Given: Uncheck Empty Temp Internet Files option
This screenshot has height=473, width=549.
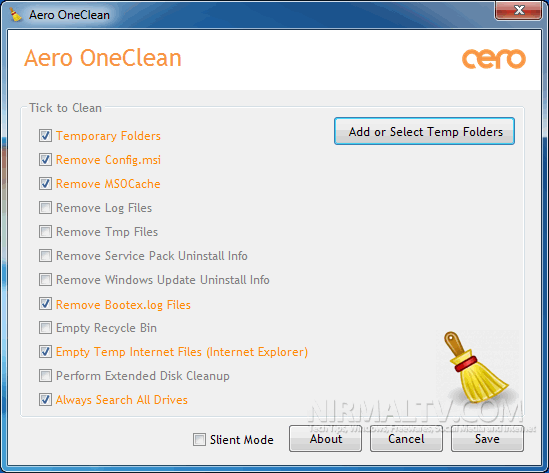Looking at the screenshot, I should (46, 352).
